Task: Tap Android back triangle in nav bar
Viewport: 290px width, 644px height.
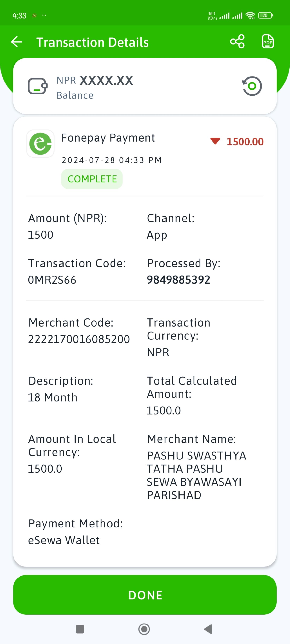Action: (x=208, y=629)
